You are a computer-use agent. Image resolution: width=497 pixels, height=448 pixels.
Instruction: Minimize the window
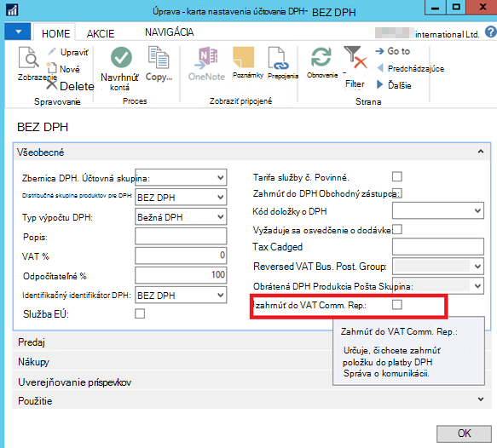[435, 8]
